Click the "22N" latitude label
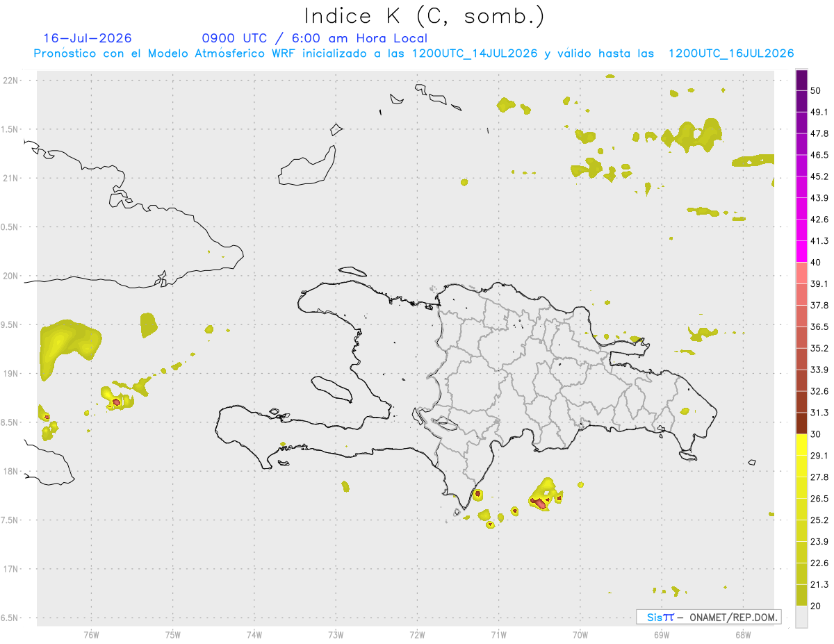This screenshot has width=834, height=644. coord(12,81)
